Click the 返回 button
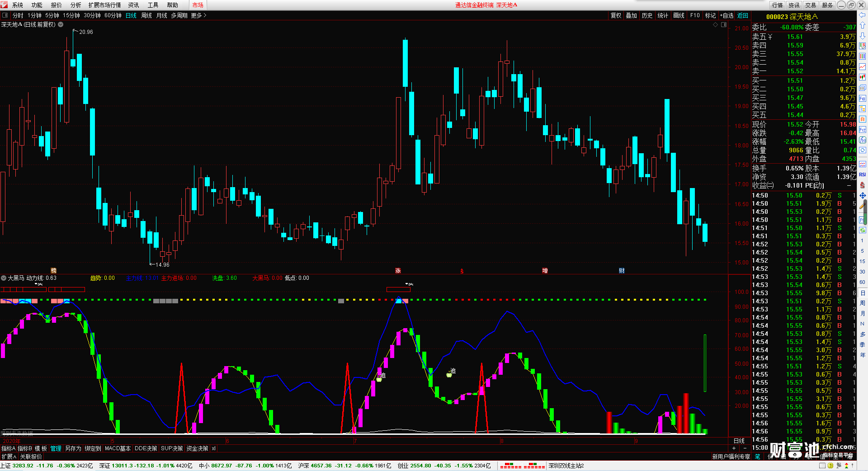Viewport: 868px width, 471px height. [743, 15]
